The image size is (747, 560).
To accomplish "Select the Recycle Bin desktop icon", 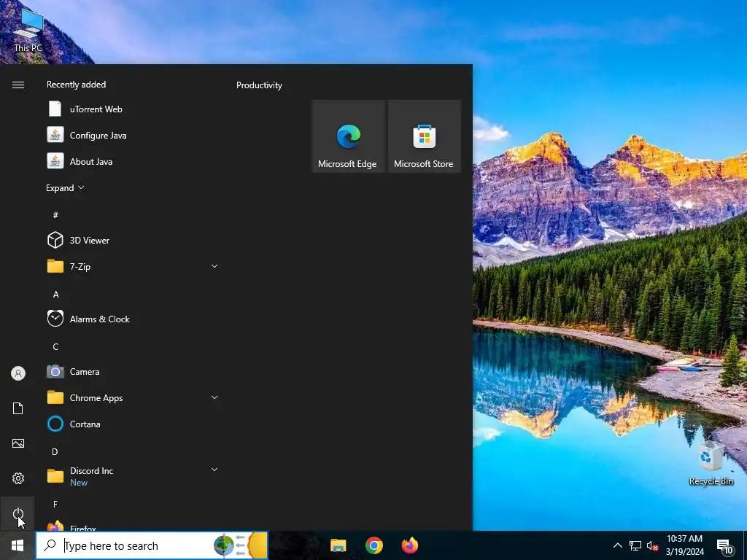I will [x=711, y=463].
